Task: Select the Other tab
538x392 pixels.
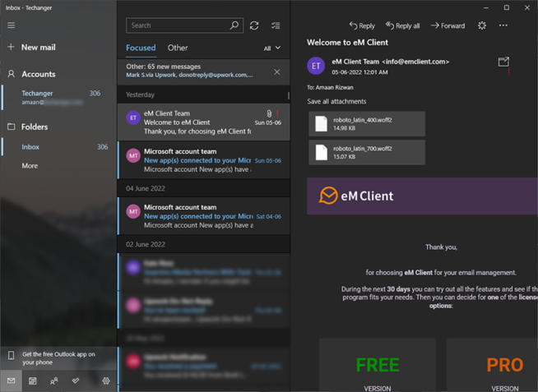Action: tap(178, 48)
